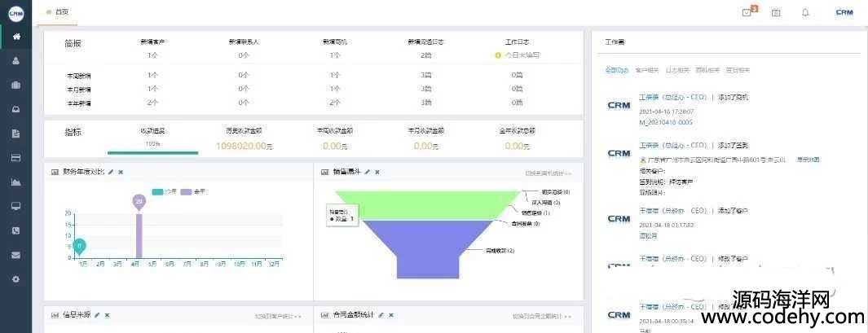Edit the 信息来源 widget with pencil icon
This screenshot has height=333, width=868.
[97, 315]
